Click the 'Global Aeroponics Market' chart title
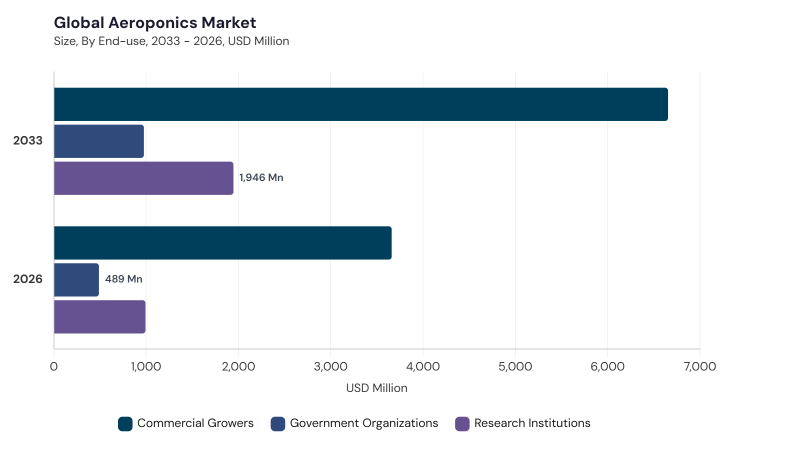 [x=155, y=23]
